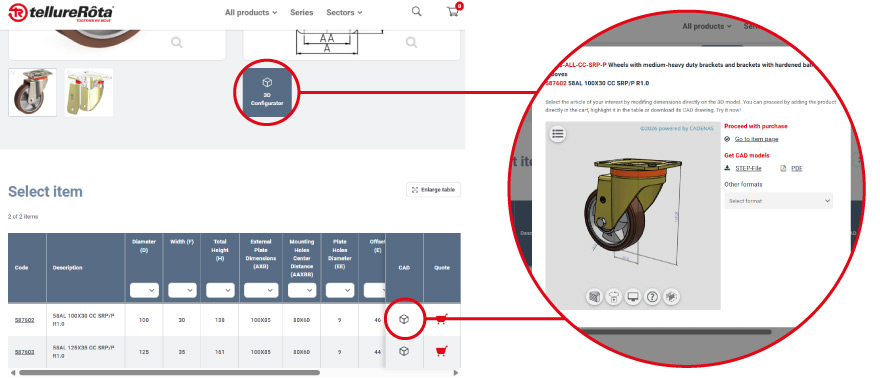Open the Diameter (D) filter dropdown
Viewport: 880px width, 378px height.
144,291
